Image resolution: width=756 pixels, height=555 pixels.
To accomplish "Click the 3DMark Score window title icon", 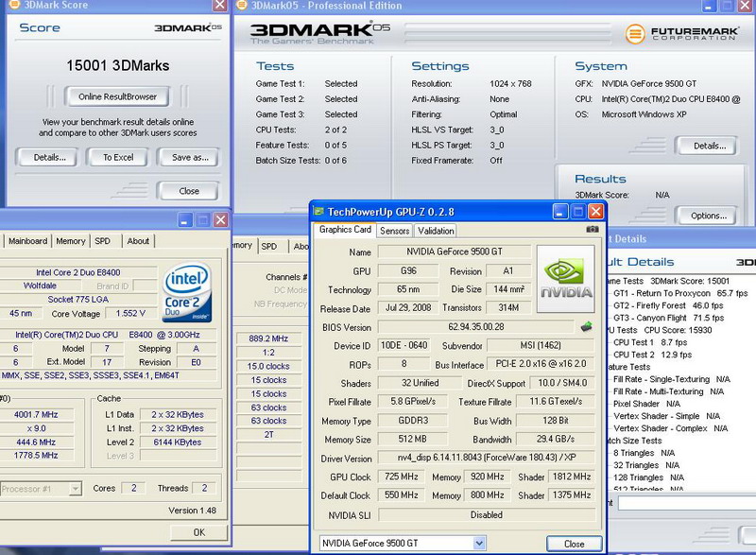I will (15, 5).
